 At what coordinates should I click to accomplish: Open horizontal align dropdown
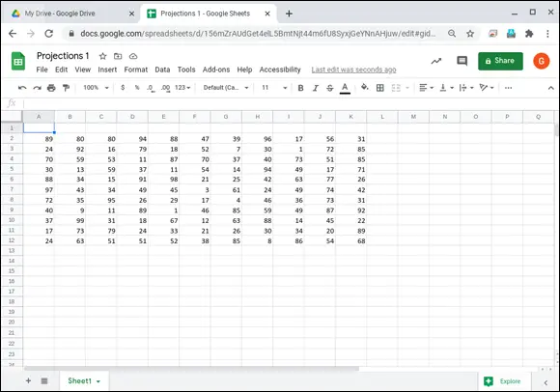pyautogui.click(x=426, y=88)
